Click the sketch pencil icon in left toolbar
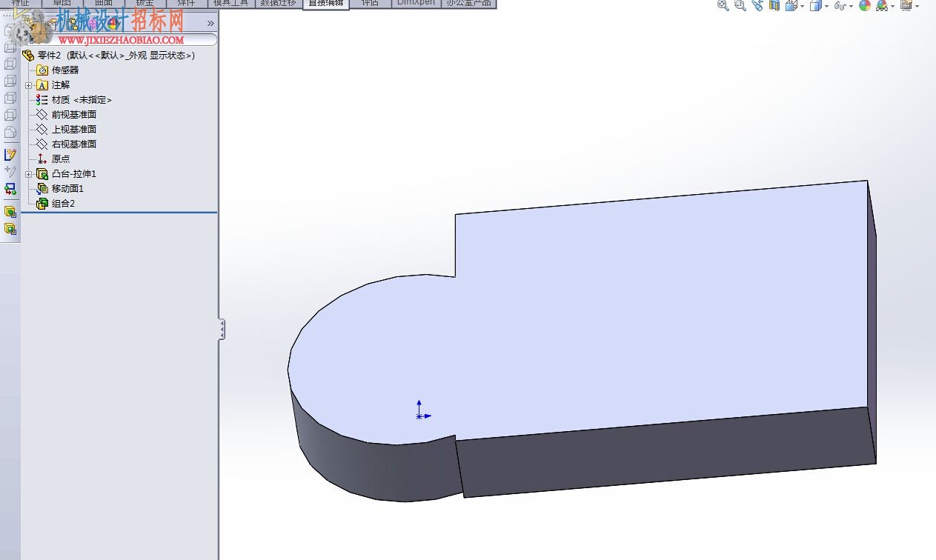The height and width of the screenshot is (560, 936). pos(10,155)
